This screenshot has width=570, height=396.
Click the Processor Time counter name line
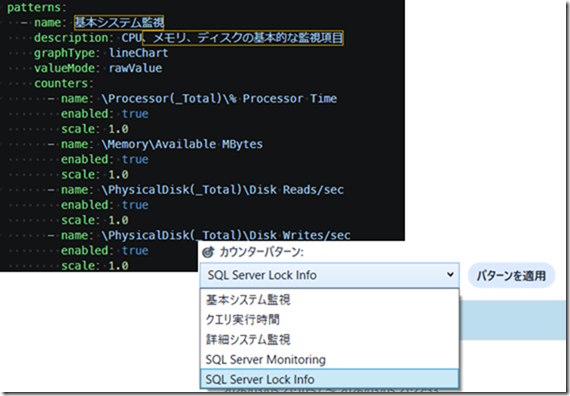click(x=199, y=99)
